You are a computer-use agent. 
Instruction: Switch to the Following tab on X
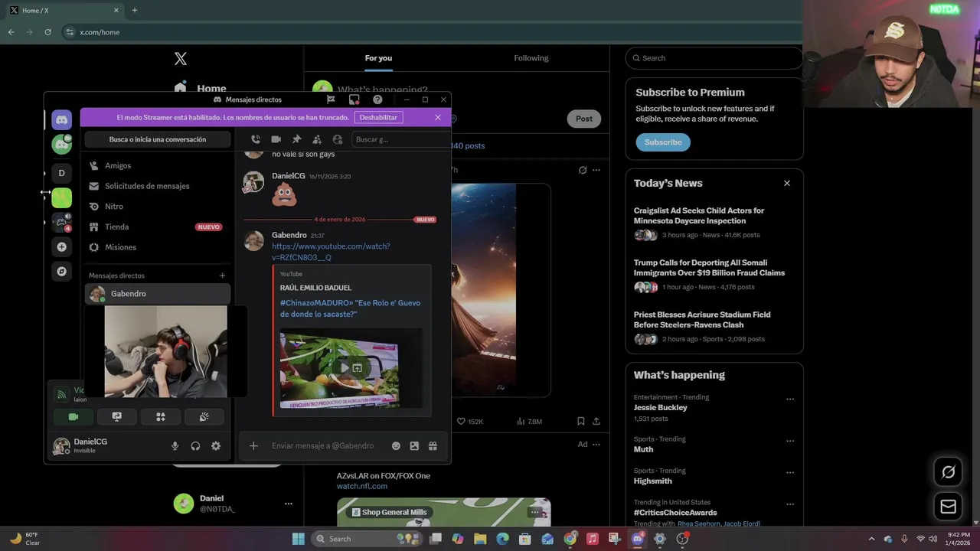531,58
